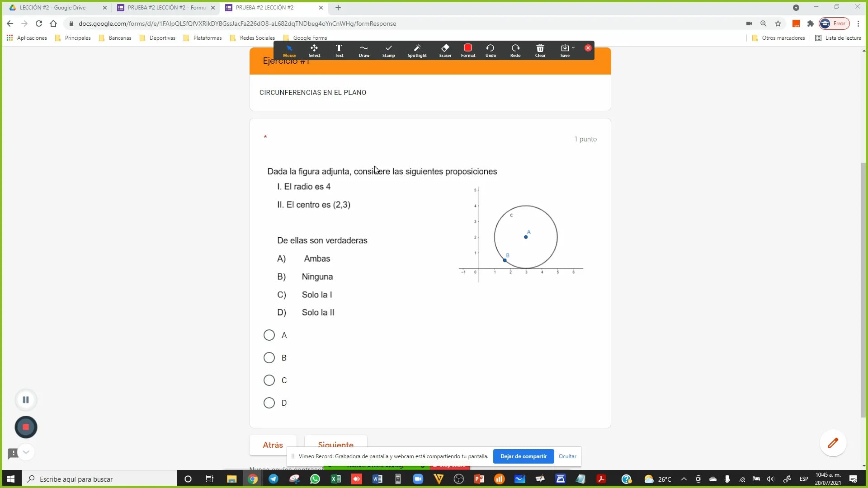Switch to the Eraser annotation tool
The image size is (868, 488).
tap(445, 51)
